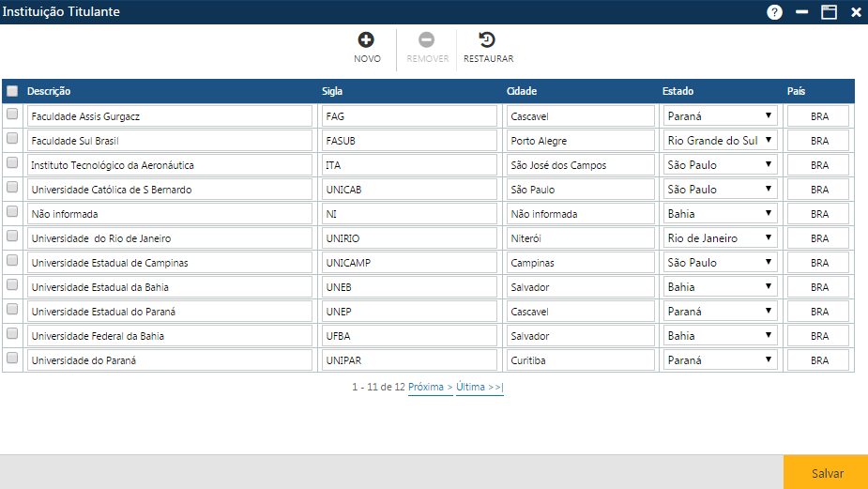Select the Universidade Federal da Bahia checkbox
This screenshot has width=868, height=489.
click(12, 334)
